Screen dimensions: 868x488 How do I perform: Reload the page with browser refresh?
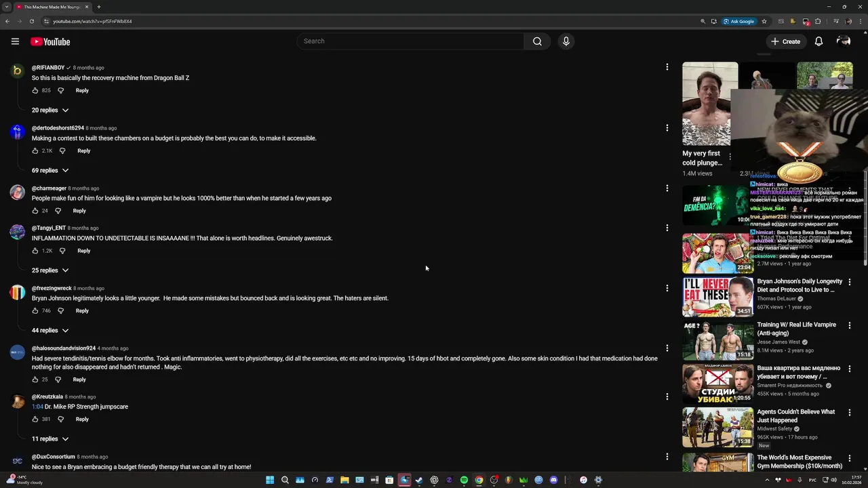coord(31,21)
